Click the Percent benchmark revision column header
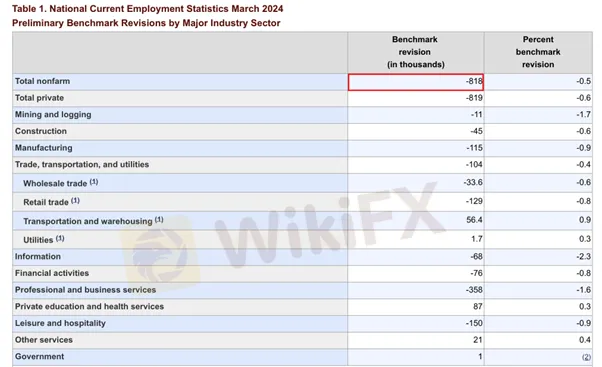The height and width of the screenshot is (367, 602). [538, 52]
